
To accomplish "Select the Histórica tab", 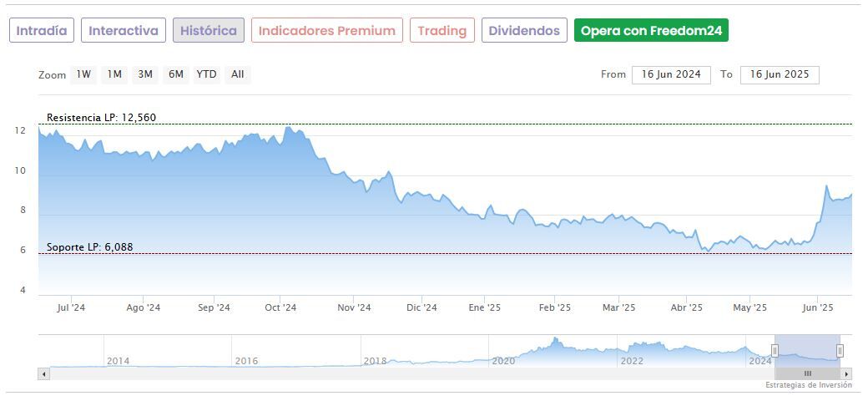I will [209, 31].
